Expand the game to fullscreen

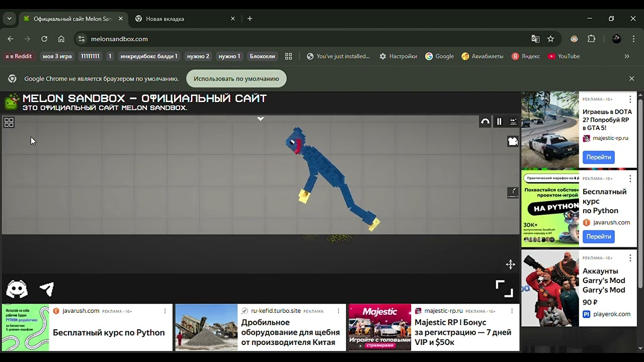tap(504, 289)
